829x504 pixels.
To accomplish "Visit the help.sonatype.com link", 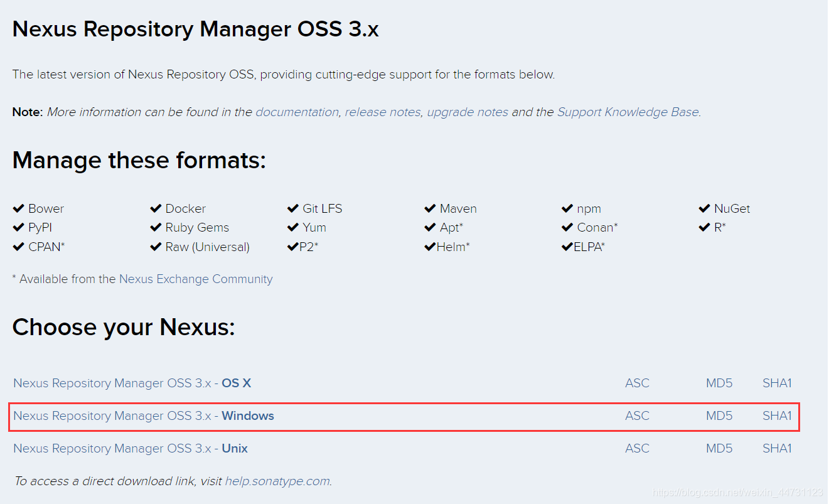I will tap(277, 481).
